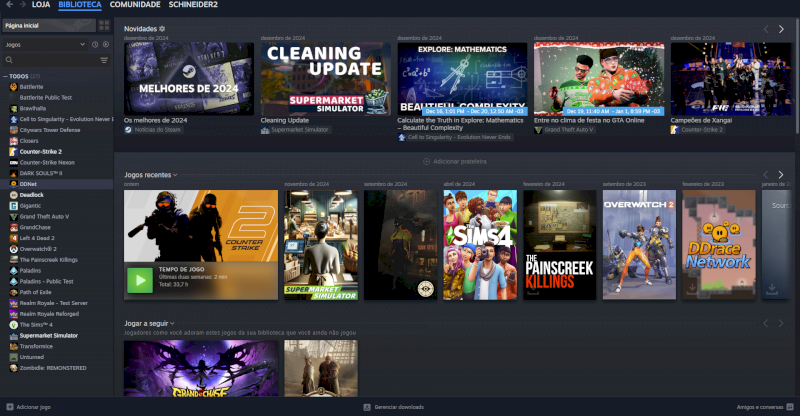800x416 pixels.
Task: Open Amigos e conversas
Action: pos(765,407)
